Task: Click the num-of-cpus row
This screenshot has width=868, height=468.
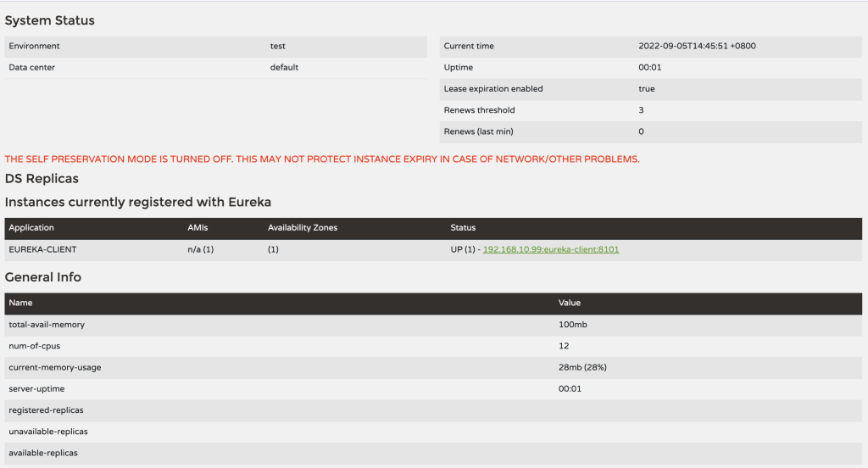Action: (433, 346)
